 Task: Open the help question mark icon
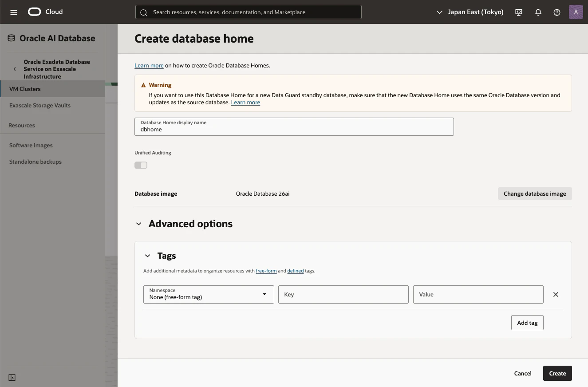[x=557, y=12]
